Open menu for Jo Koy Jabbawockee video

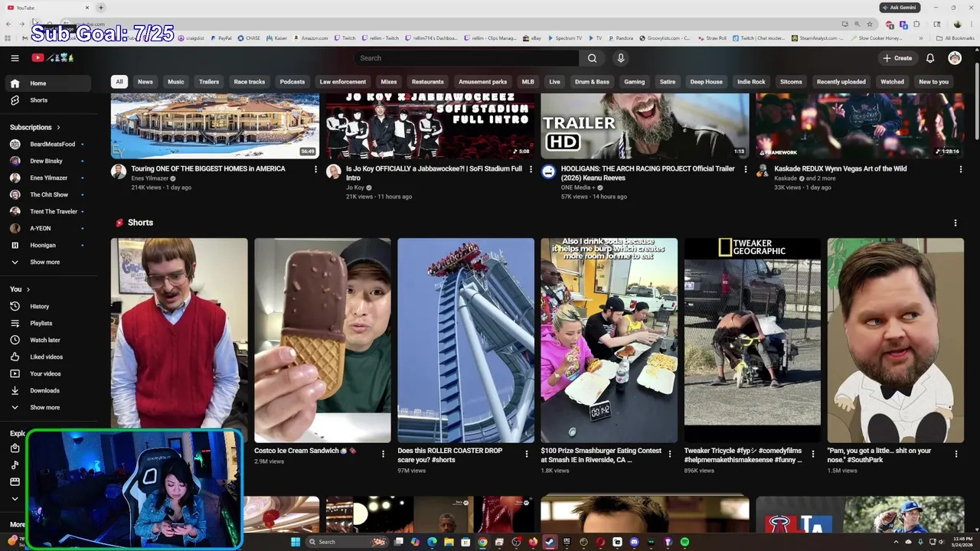(531, 169)
